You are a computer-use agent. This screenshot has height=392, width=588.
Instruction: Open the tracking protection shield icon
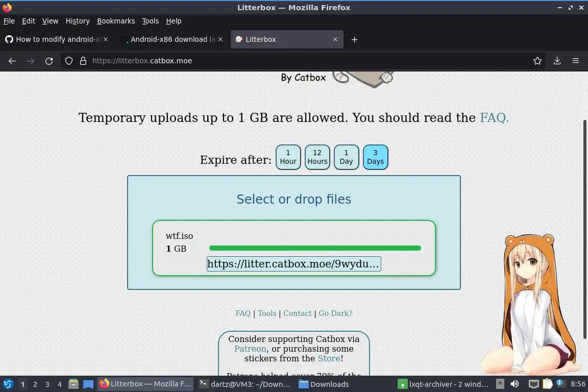click(68, 61)
